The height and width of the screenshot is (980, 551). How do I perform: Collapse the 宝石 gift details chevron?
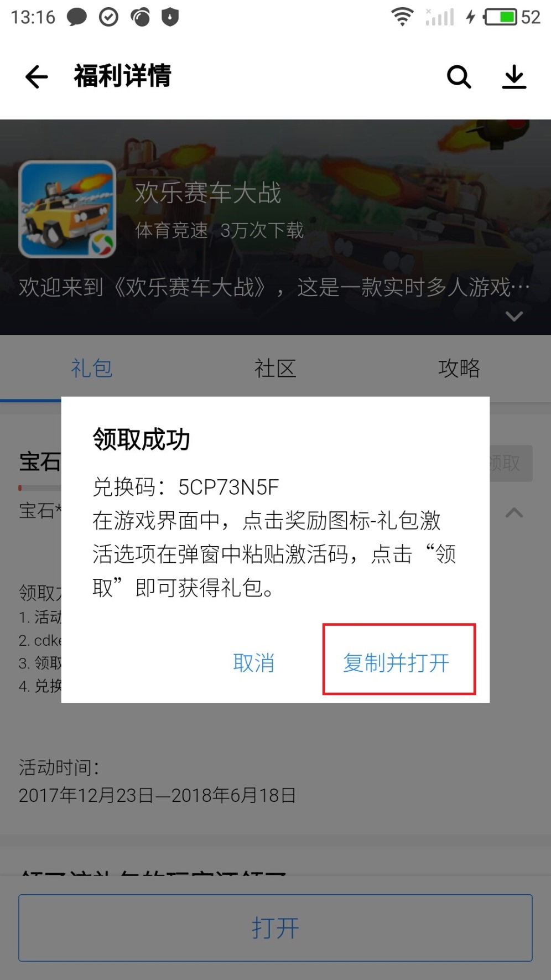pyautogui.click(x=514, y=512)
